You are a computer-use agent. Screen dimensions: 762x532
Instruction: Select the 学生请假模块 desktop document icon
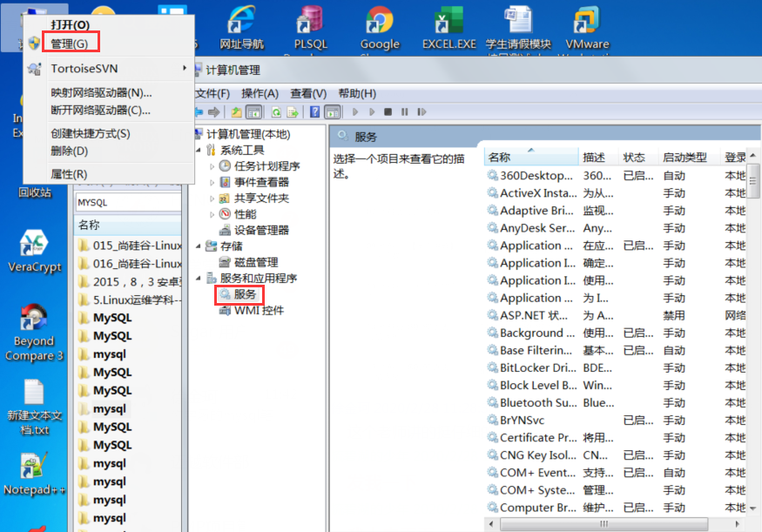pos(518,27)
